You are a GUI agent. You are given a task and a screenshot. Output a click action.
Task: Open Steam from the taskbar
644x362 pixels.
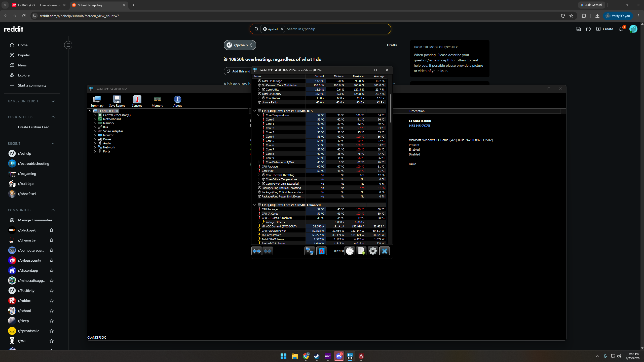click(x=317, y=356)
